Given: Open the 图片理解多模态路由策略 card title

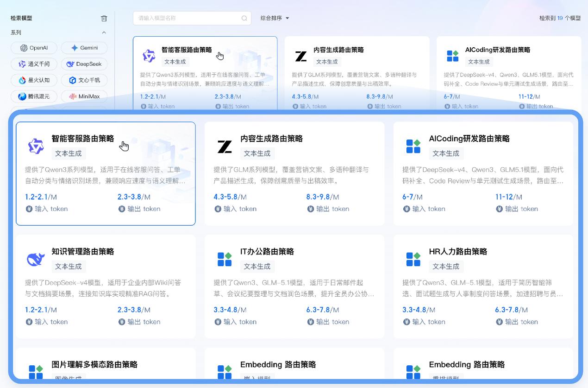Looking at the screenshot, I should pyautogui.click(x=94, y=365).
